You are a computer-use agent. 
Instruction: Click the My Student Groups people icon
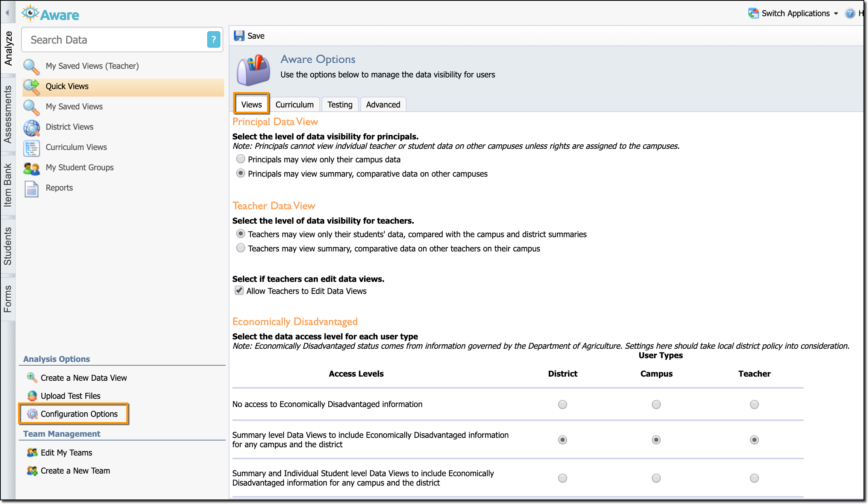(x=31, y=168)
